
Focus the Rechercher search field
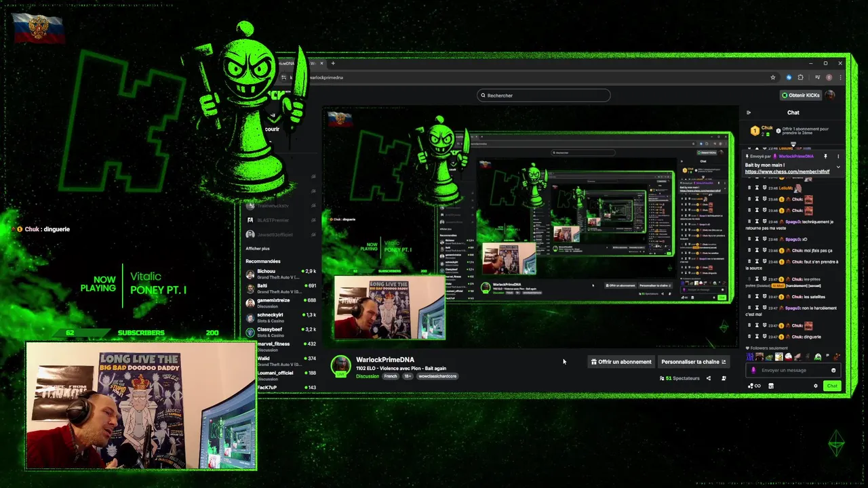pos(543,96)
